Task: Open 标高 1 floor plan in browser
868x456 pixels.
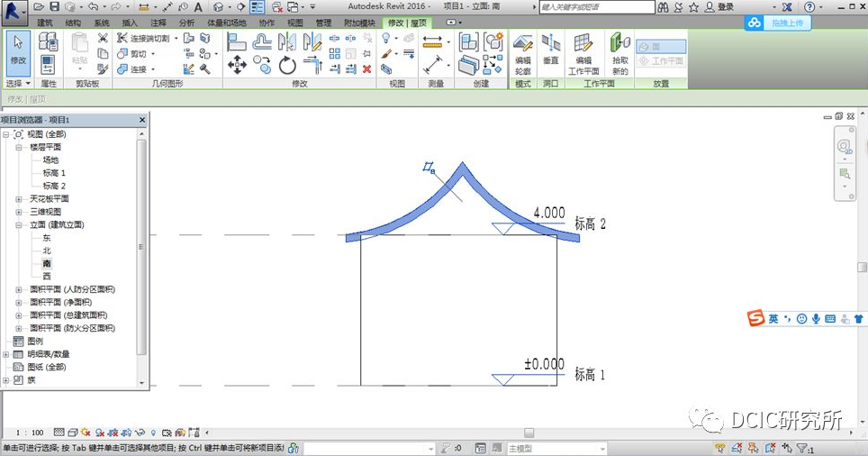Action: click(x=54, y=172)
